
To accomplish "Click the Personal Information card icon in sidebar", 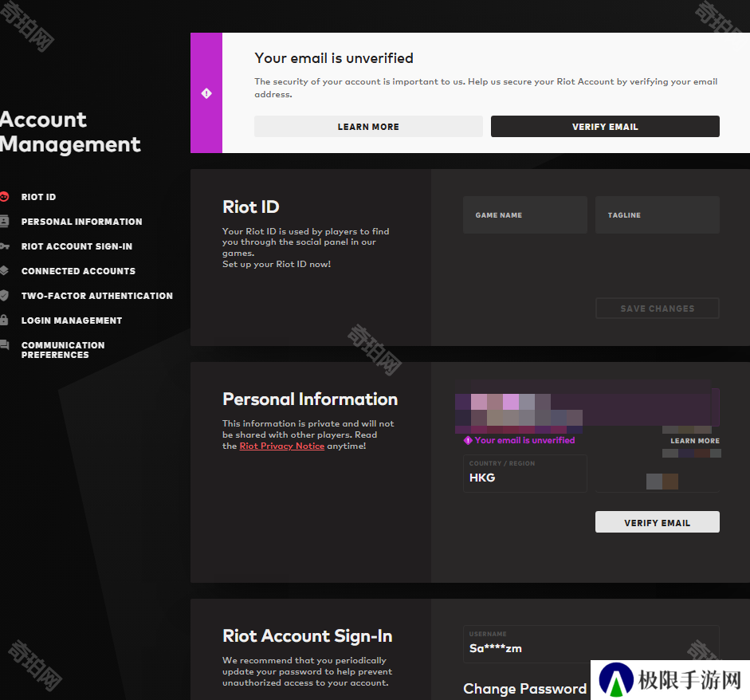I will coord(4,221).
